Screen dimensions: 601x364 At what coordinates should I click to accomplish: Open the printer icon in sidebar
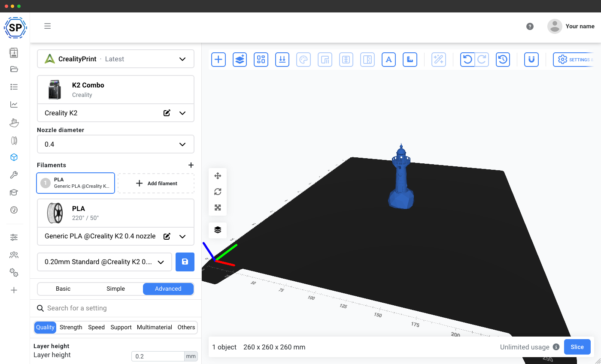14,53
